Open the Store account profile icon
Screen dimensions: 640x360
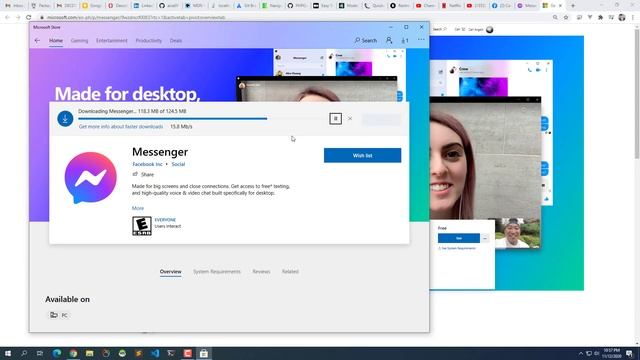[x=389, y=40]
